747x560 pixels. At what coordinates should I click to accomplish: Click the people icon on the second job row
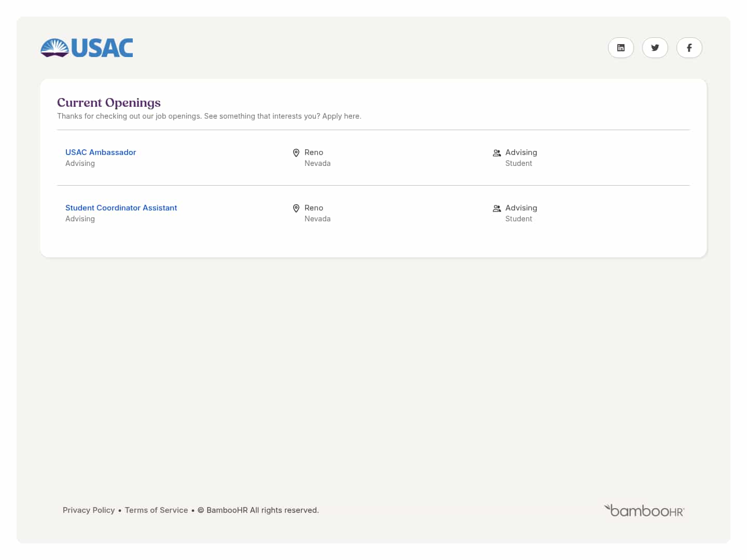[x=496, y=208]
